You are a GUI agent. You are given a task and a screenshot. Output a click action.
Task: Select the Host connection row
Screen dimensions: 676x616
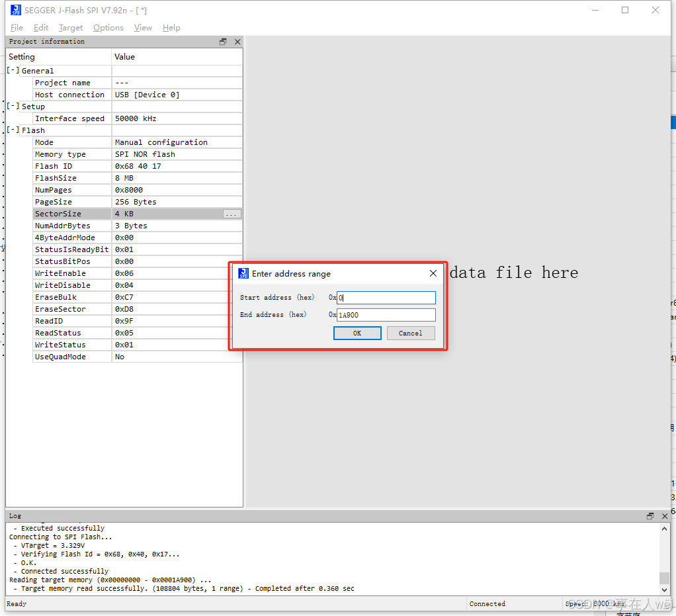[x=138, y=95]
